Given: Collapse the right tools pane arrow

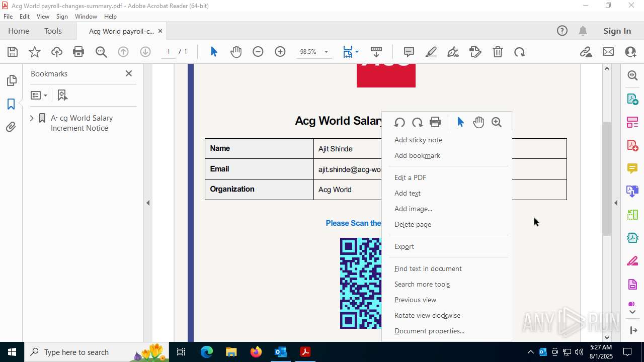Looking at the screenshot, I should tap(616, 203).
